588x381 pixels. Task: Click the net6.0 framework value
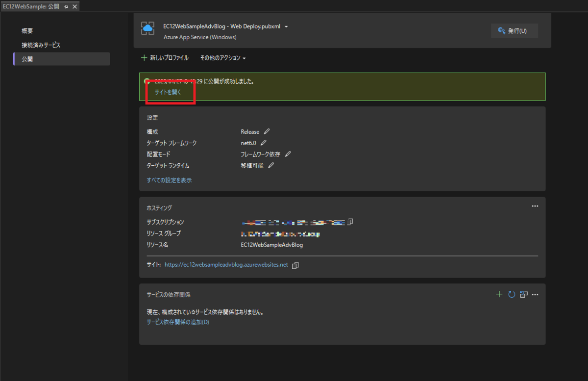[248, 143]
